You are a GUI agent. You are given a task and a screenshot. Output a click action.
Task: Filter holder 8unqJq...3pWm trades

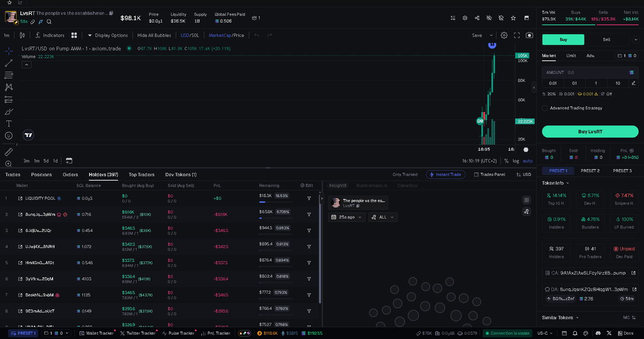click(x=309, y=214)
